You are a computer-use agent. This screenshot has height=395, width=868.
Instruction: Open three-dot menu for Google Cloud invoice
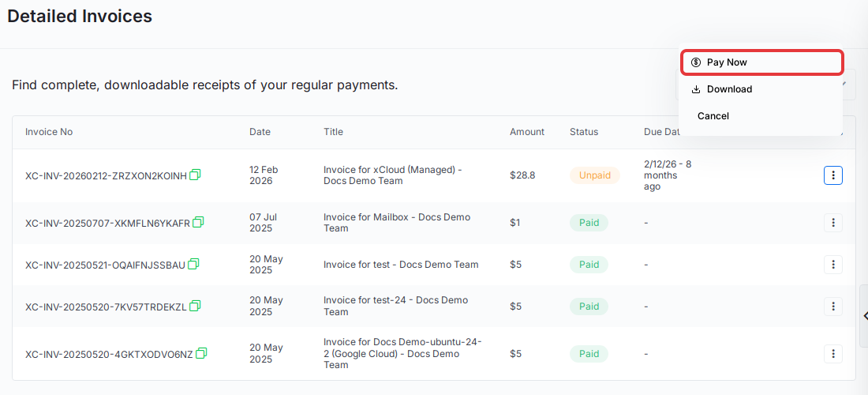tap(833, 353)
